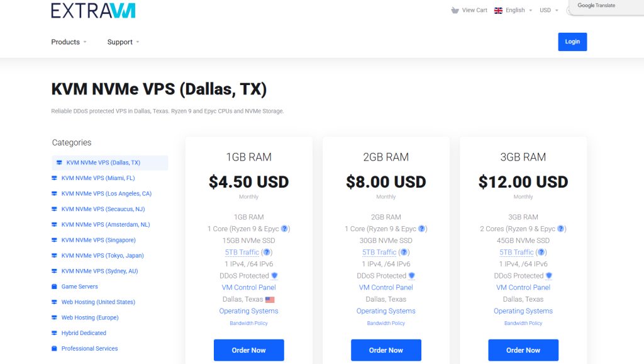Open the View Cart basket icon
The height and width of the screenshot is (364, 644).
point(455,10)
